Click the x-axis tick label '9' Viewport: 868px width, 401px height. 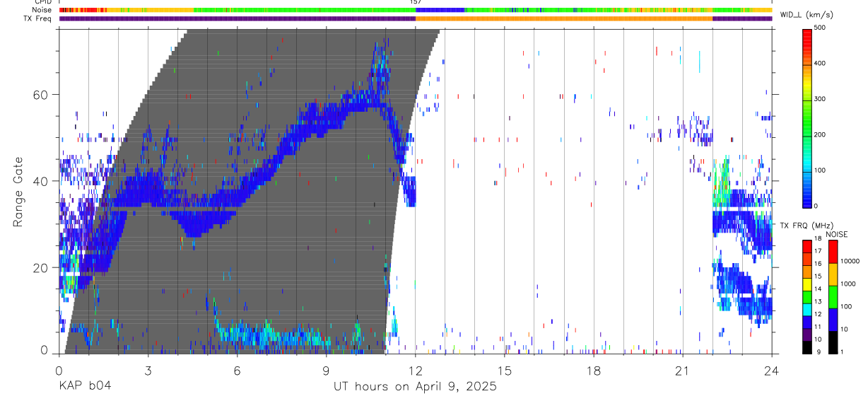[x=326, y=370]
